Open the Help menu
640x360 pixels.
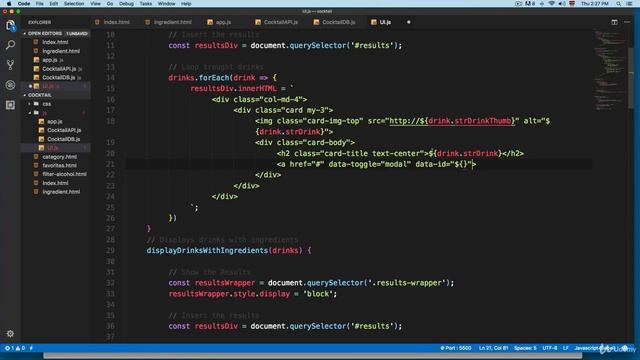pos(186,4)
